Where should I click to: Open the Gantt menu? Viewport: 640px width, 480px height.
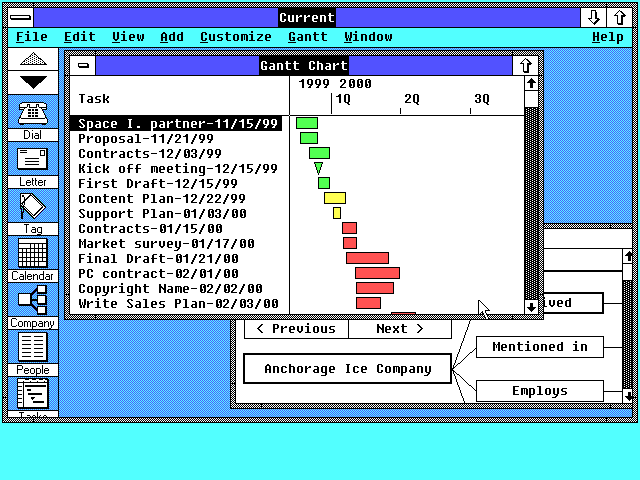click(308, 37)
